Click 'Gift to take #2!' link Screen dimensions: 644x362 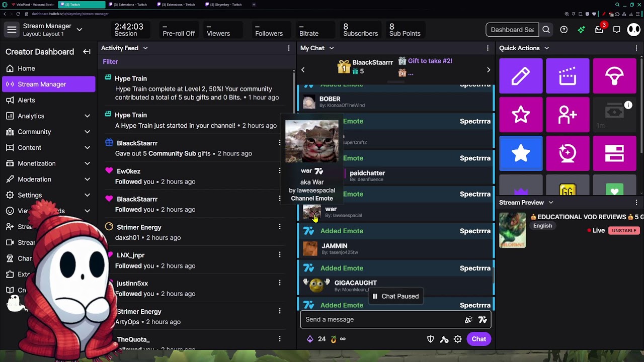430,61
